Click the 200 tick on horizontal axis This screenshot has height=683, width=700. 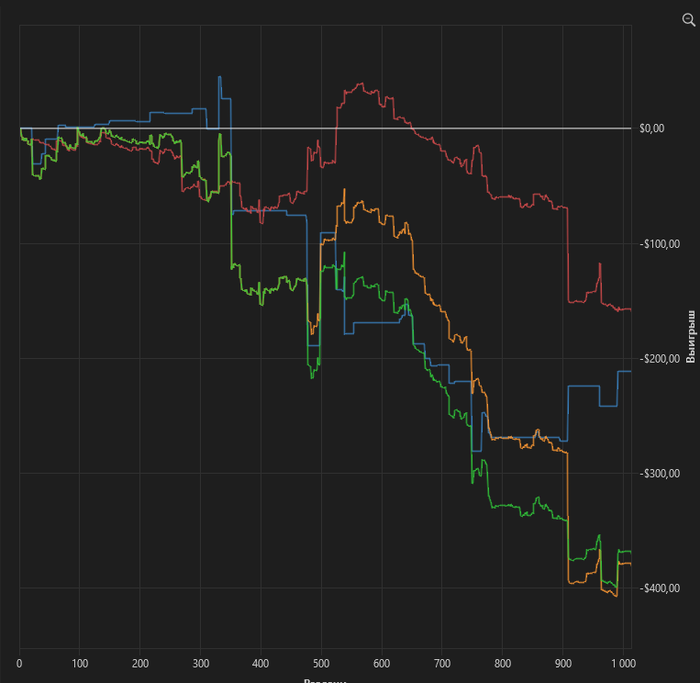tap(141, 663)
